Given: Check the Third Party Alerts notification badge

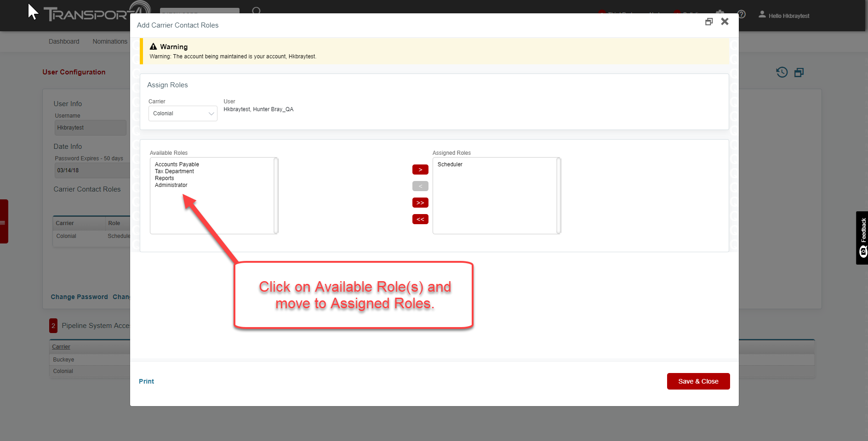Looking at the screenshot, I should (x=601, y=12).
